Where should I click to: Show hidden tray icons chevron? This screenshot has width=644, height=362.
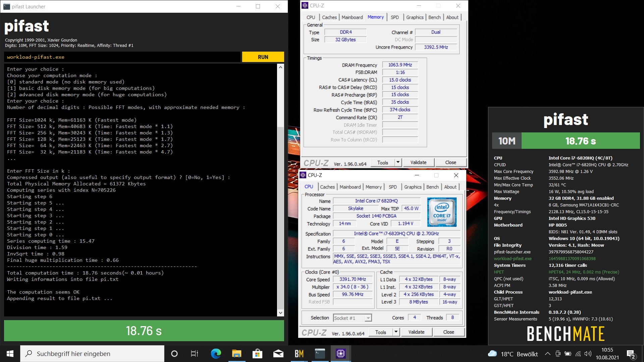tap(547, 354)
